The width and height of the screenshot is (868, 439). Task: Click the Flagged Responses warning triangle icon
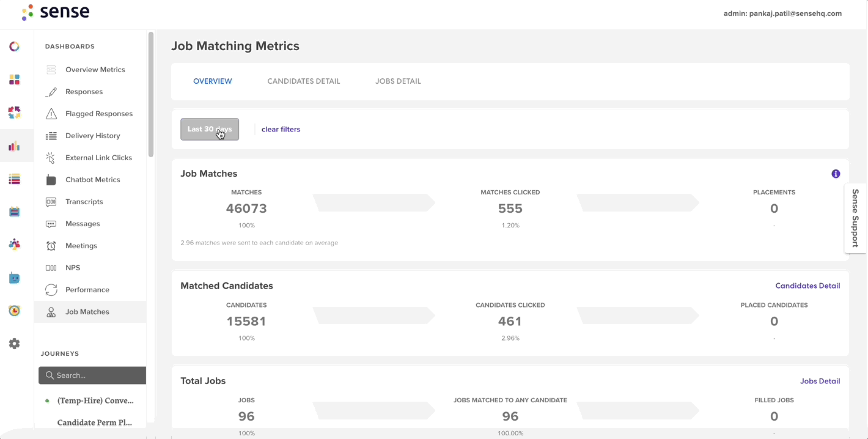51,114
